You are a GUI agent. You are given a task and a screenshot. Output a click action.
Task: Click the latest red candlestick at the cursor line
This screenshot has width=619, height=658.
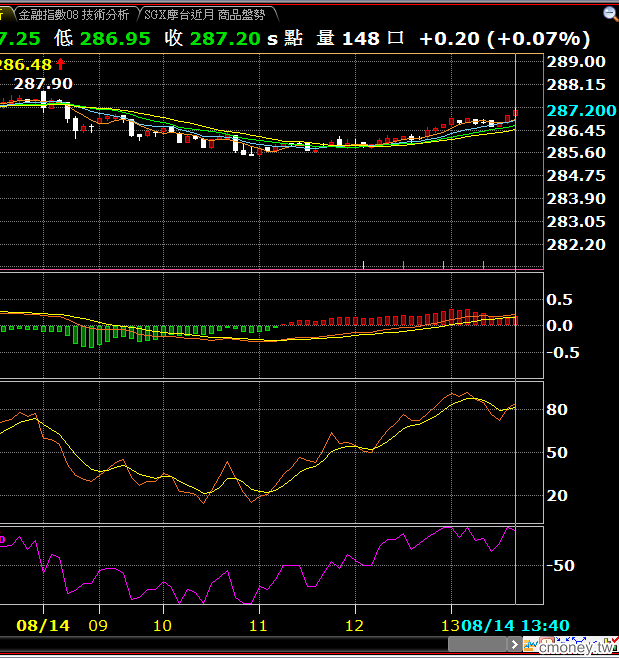coord(515,113)
